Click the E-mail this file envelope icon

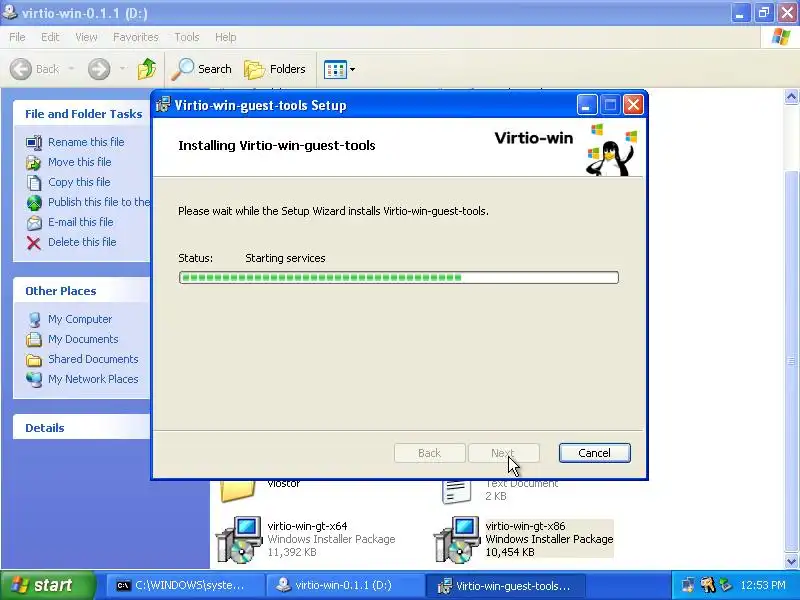tap(34, 223)
